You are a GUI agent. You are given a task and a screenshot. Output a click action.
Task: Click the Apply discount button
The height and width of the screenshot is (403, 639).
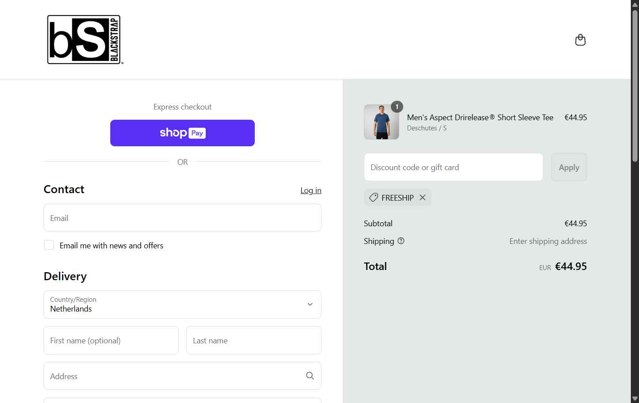click(x=568, y=167)
